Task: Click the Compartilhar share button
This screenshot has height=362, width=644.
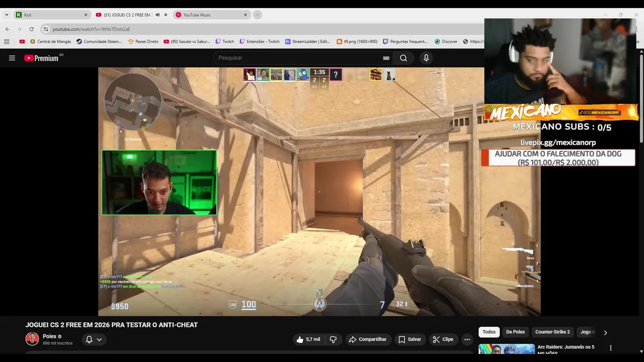Action: point(368,339)
